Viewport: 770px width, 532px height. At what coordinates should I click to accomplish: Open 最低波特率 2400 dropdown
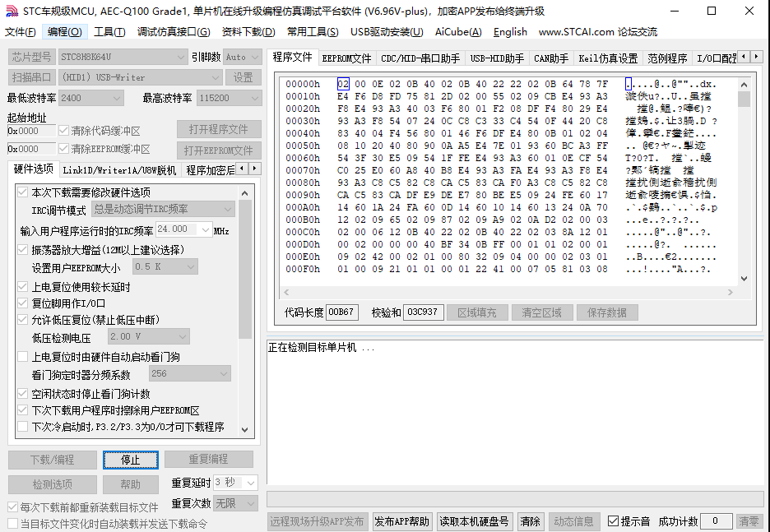click(x=90, y=98)
